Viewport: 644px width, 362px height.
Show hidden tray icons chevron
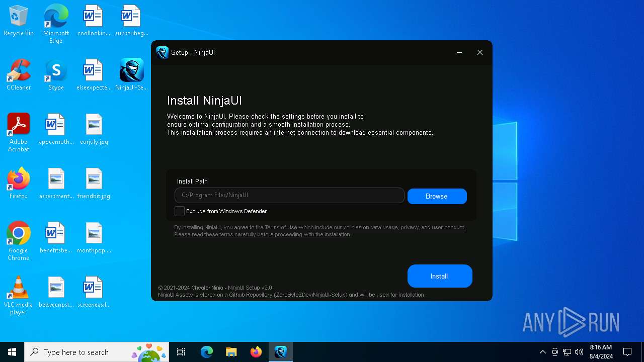click(542, 352)
